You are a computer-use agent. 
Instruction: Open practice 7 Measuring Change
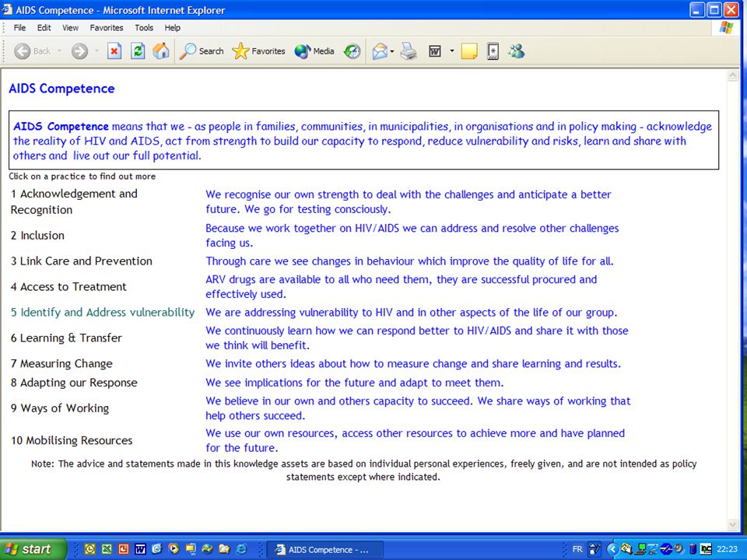(61, 364)
